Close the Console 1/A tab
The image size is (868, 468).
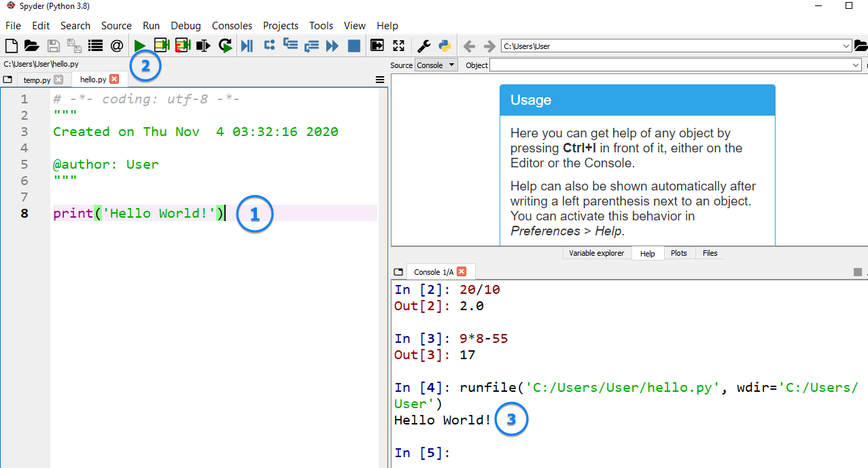(x=462, y=271)
